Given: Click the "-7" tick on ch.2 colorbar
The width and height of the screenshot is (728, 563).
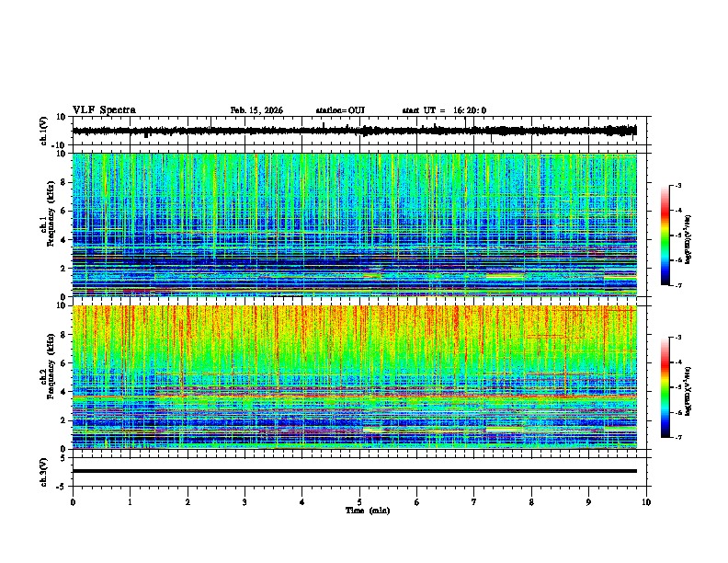Looking at the screenshot, I should point(678,437).
